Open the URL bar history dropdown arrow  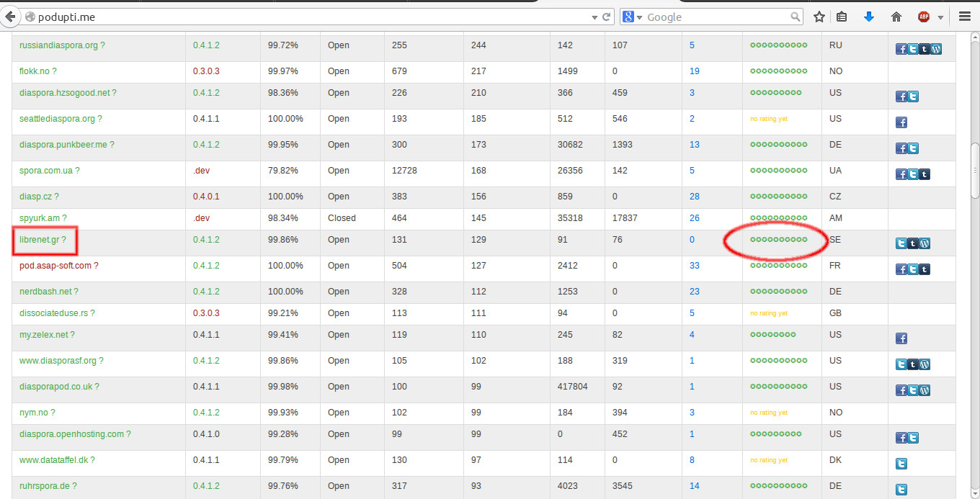point(594,17)
